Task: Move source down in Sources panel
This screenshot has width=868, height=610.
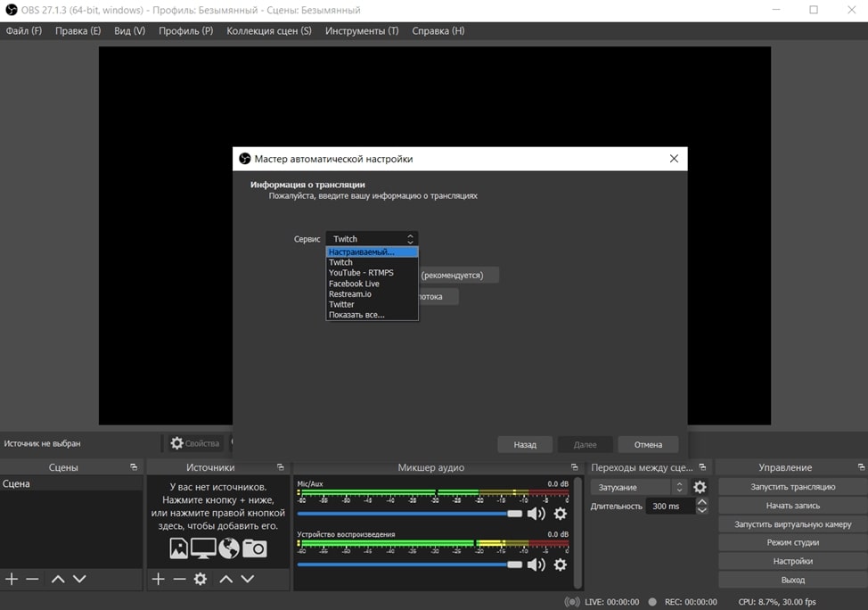Action: pyautogui.click(x=248, y=579)
